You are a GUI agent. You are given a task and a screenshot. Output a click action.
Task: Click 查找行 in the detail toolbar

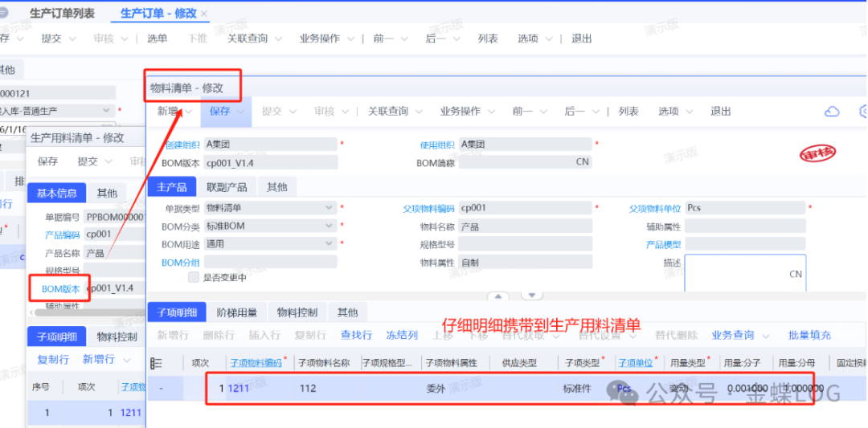356,335
